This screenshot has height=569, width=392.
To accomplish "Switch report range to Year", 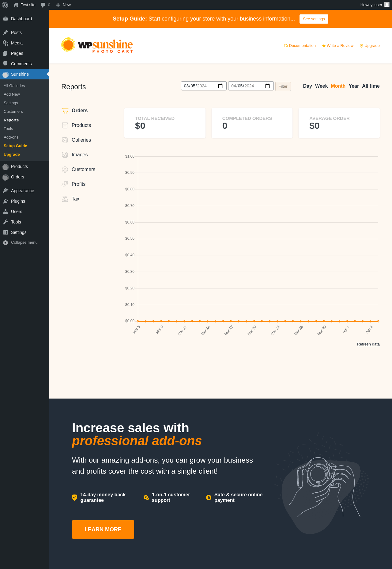I will coord(354,86).
